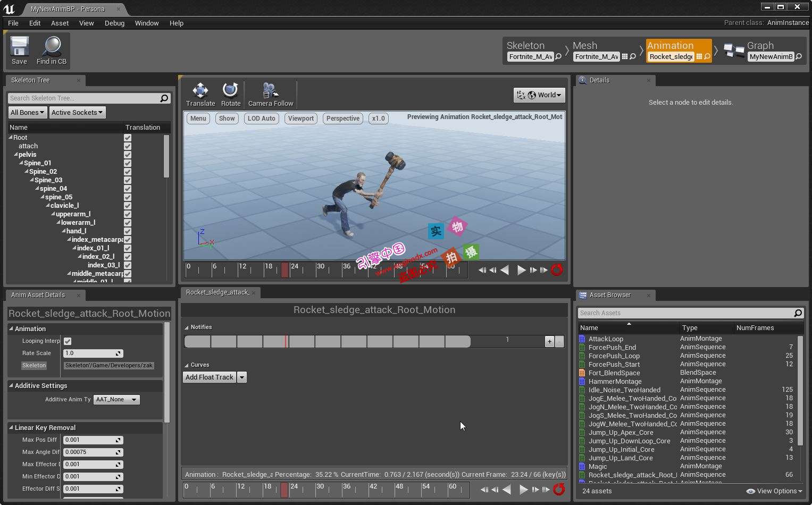Play forward in bottom timeline controls

523,490
